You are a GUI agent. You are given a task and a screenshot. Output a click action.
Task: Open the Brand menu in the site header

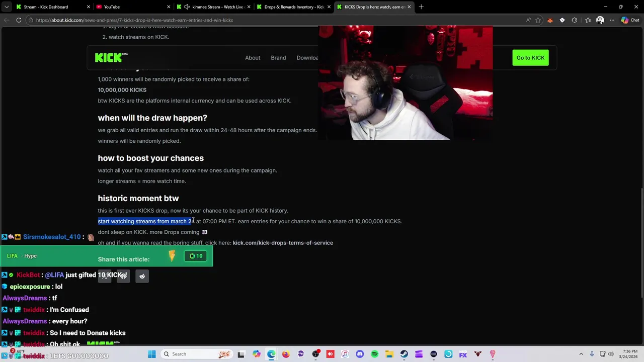[x=278, y=58]
